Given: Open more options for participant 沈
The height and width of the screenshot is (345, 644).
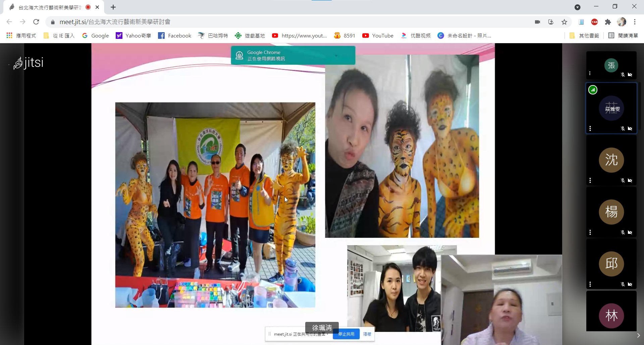Looking at the screenshot, I should coord(590,181).
